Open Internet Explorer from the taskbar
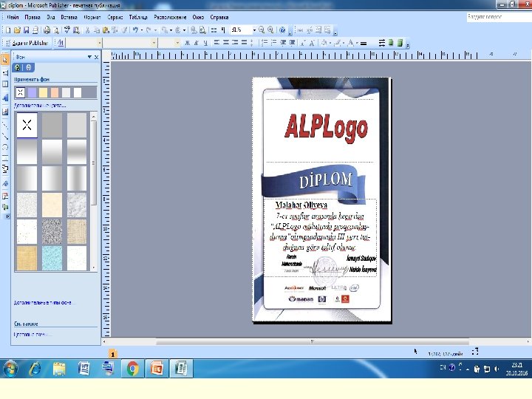 click(35, 369)
